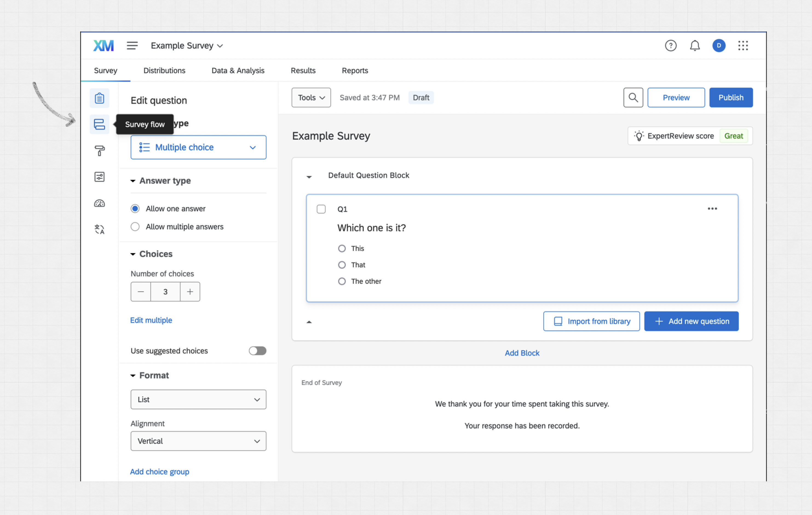This screenshot has width=812, height=515.
Task: Expand the Tools dropdown menu
Action: 311,97
